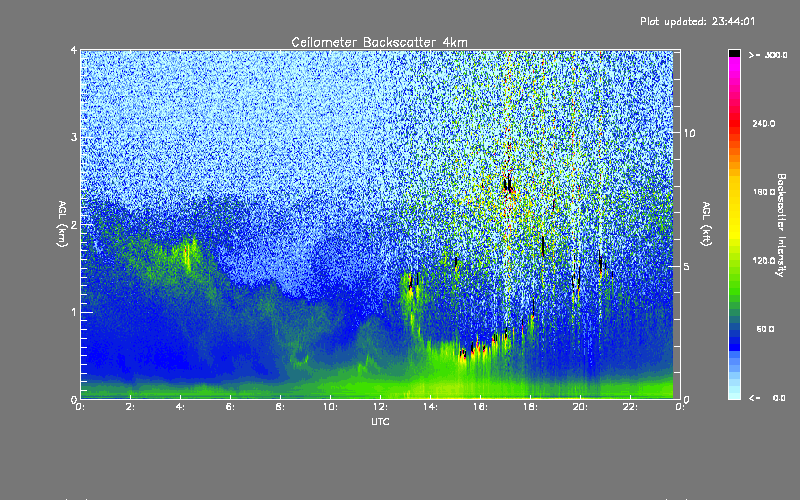This screenshot has height=500, width=800.
Task: Click the '60.0' colorbar label
Action: (765, 329)
